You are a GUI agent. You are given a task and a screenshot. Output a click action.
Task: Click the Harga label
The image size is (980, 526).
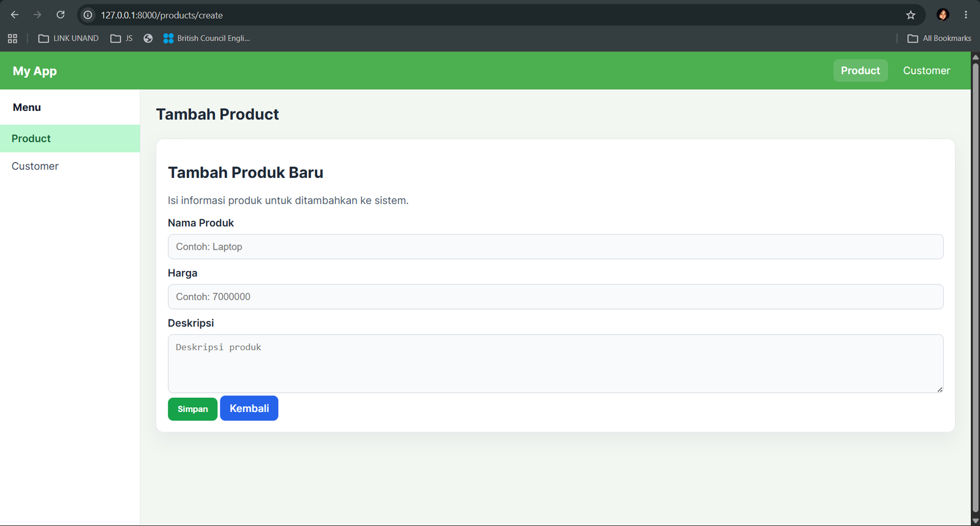click(183, 273)
